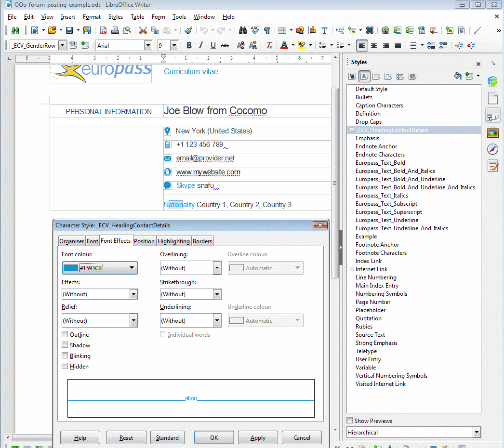Select Character Styles icon in Styles panel

tap(364, 76)
